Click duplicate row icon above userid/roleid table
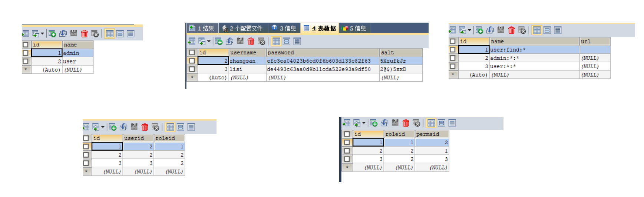This screenshot has height=197, width=644. [x=123, y=127]
